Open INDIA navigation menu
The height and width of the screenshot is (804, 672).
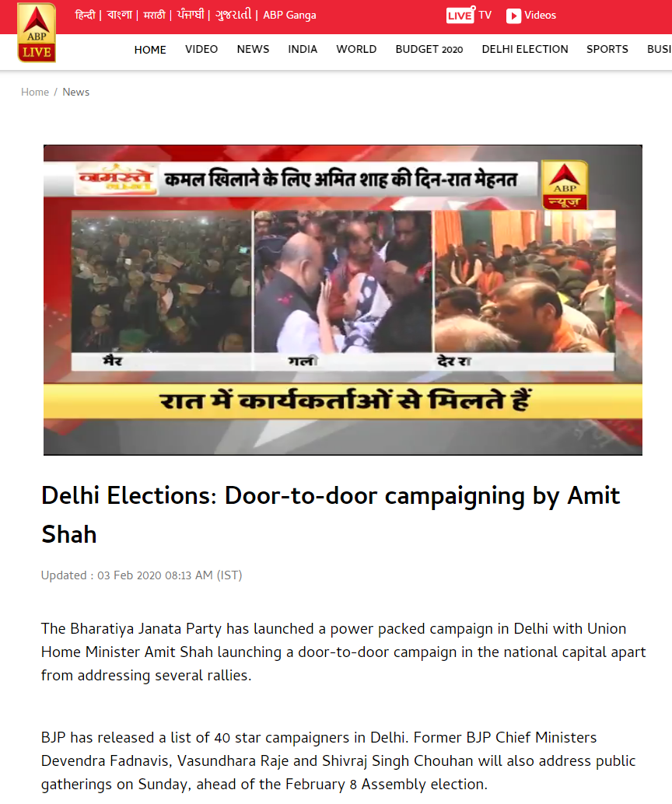pyautogui.click(x=303, y=49)
